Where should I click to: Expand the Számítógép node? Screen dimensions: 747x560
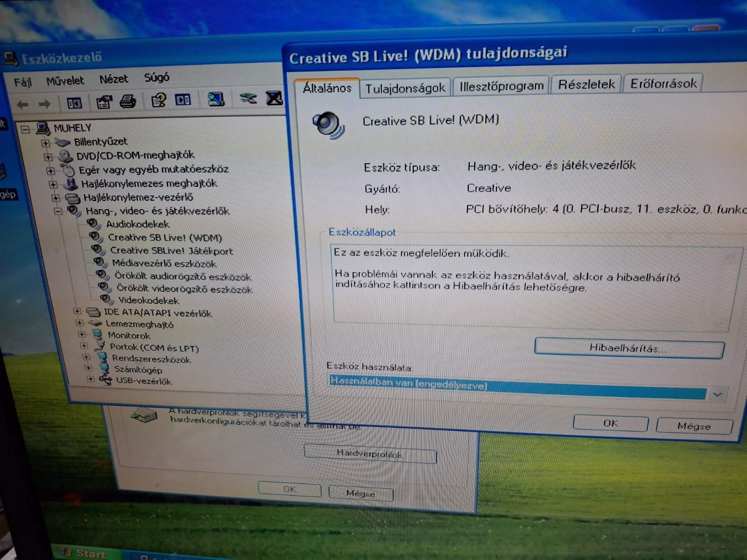[88, 368]
